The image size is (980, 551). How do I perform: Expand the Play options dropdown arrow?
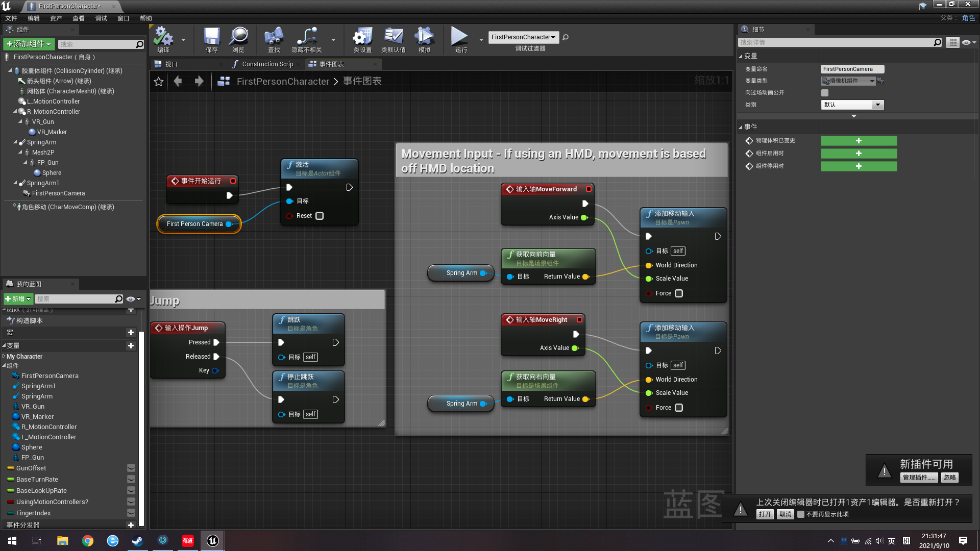click(481, 39)
